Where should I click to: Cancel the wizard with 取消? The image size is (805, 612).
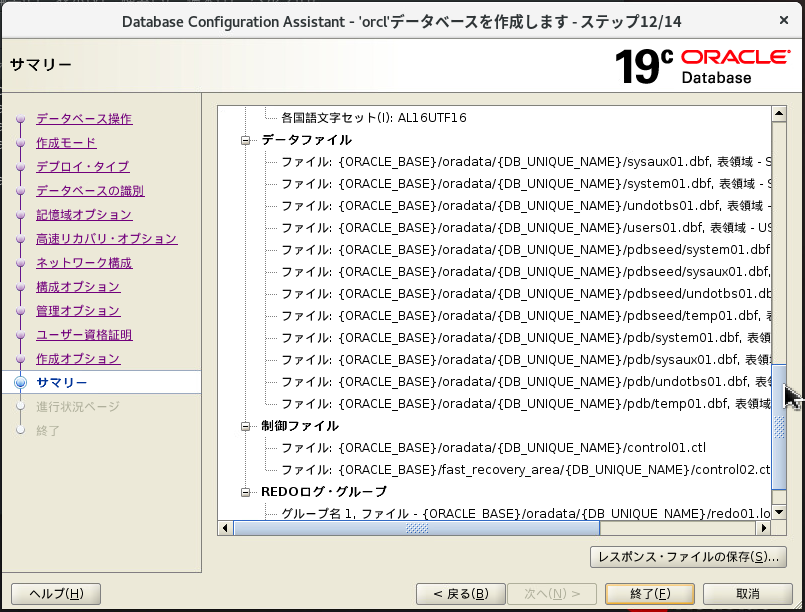click(748, 594)
